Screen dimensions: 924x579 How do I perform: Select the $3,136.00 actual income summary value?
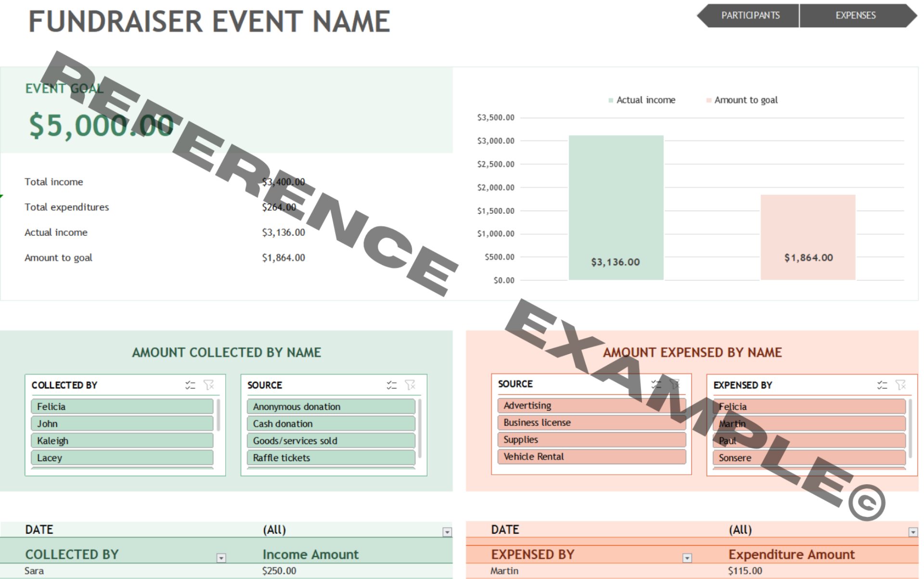283,232
